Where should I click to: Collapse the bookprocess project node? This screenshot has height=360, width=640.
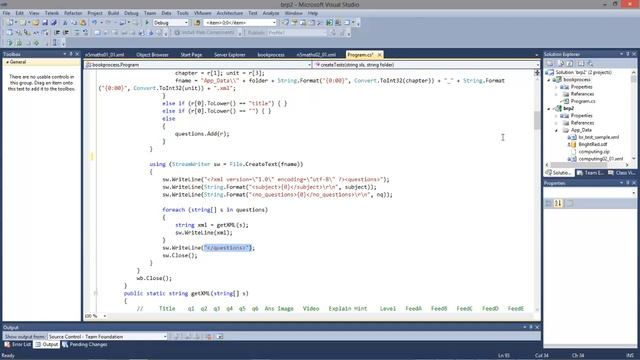[549, 80]
